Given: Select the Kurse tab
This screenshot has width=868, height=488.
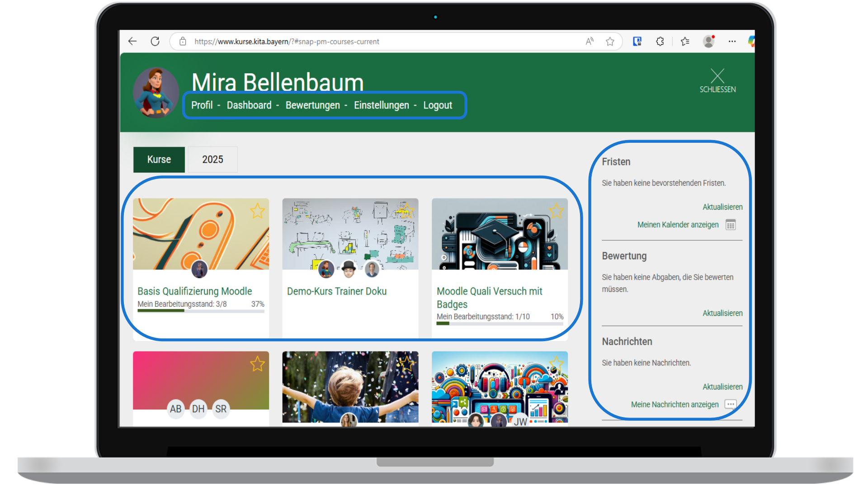Looking at the screenshot, I should 159,160.
